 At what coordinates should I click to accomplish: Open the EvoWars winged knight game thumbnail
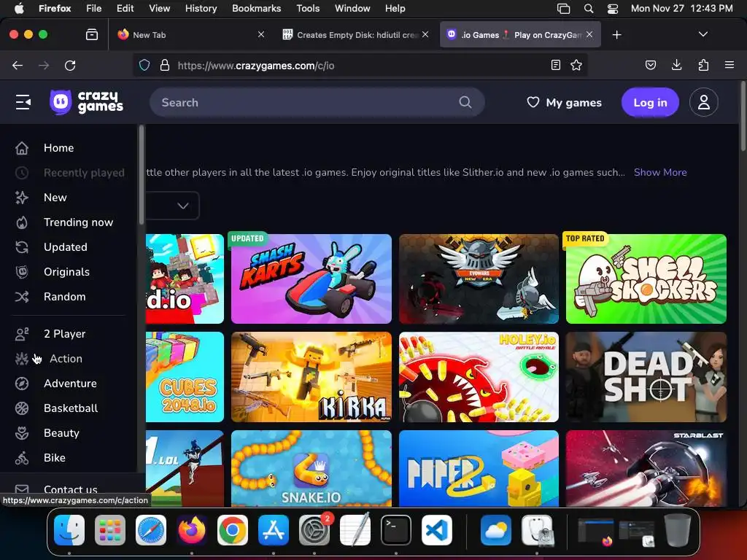pyautogui.click(x=479, y=279)
